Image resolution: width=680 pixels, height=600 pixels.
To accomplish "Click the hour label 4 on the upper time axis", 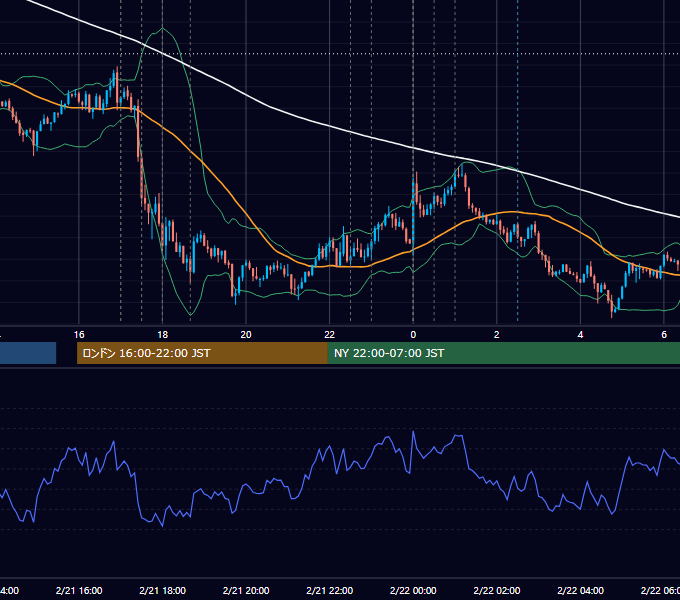I will [x=580, y=335].
